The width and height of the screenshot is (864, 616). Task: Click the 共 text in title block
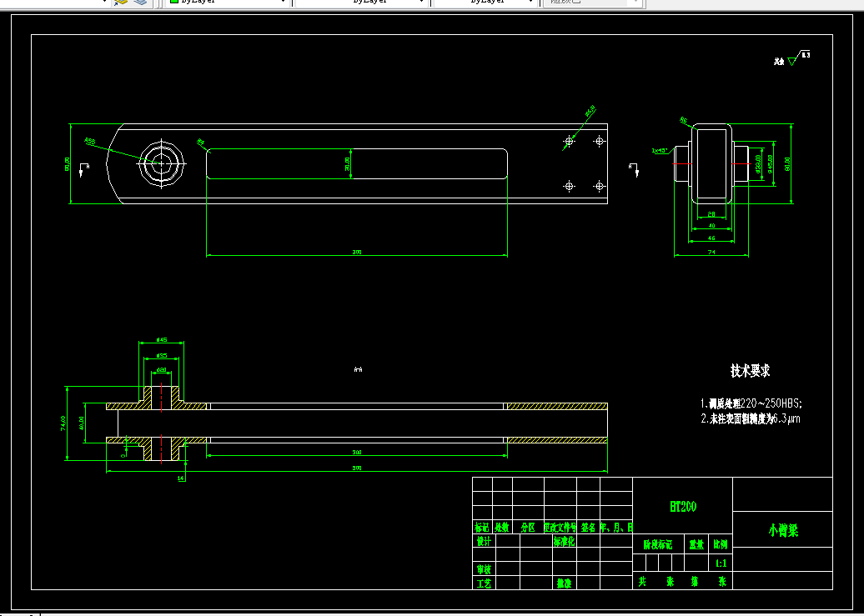(x=642, y=582)
